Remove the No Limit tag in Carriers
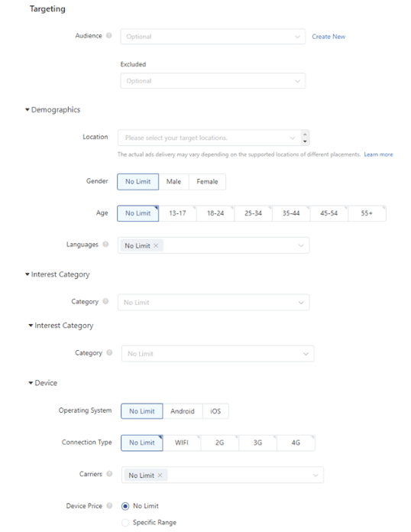This screenshot has width=411, height=532. point(160,475)
